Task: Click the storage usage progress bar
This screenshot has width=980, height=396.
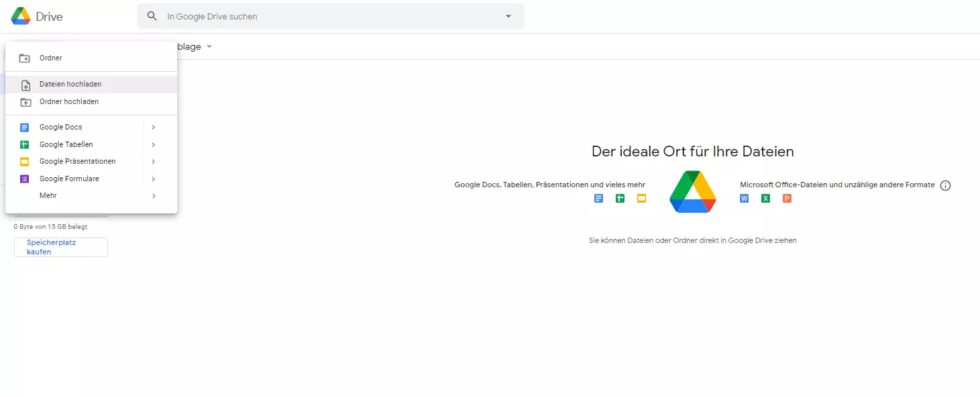Action: coord(61,216)
